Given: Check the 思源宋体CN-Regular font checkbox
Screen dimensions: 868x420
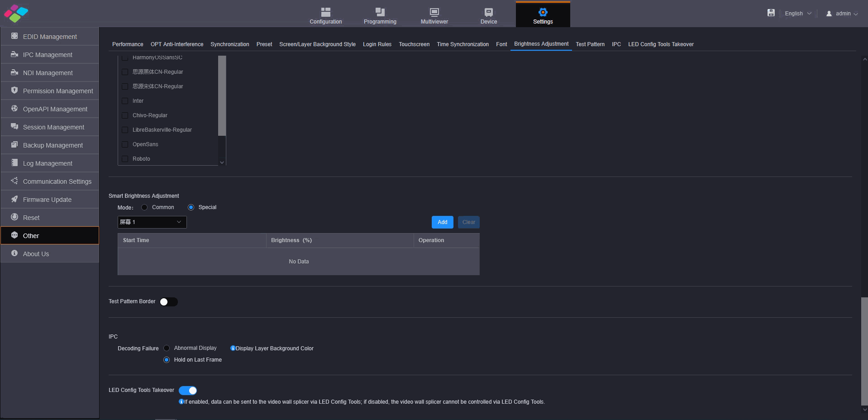Looking at the screenshot, I should pyautogui.click(x=125, y=86).
